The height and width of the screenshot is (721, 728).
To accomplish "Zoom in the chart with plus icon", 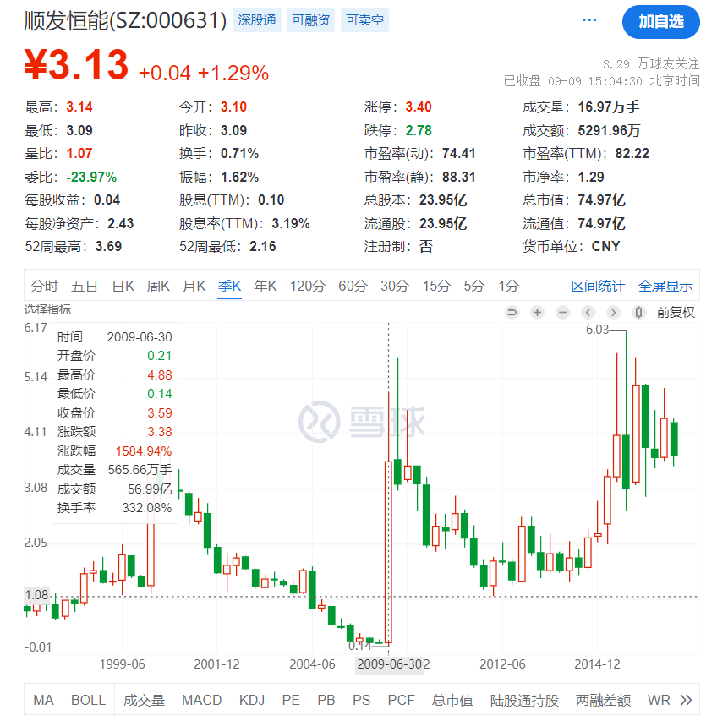I will [537, 313].
